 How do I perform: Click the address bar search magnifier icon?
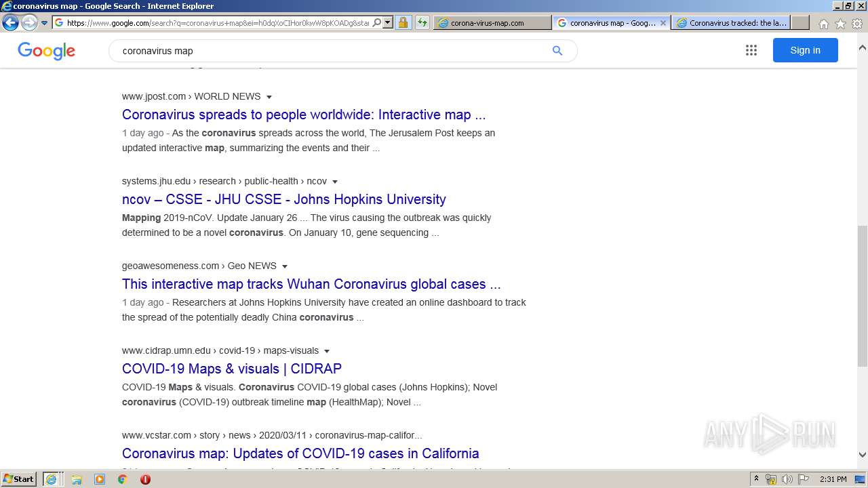pyautogui.click(x=377, y=22)
